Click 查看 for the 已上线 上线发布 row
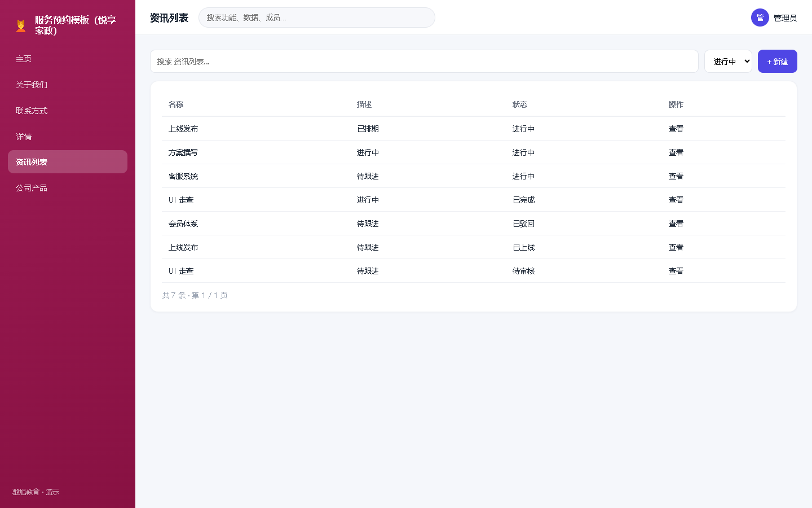This screenshot has height=508, width=812. [676, 247]
